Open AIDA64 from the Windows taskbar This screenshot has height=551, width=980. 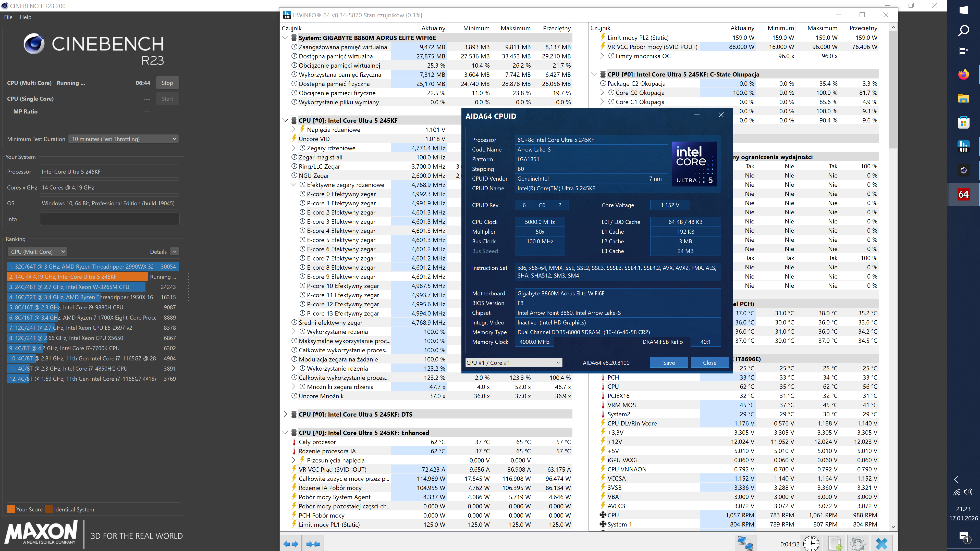(x=963, y=194)
